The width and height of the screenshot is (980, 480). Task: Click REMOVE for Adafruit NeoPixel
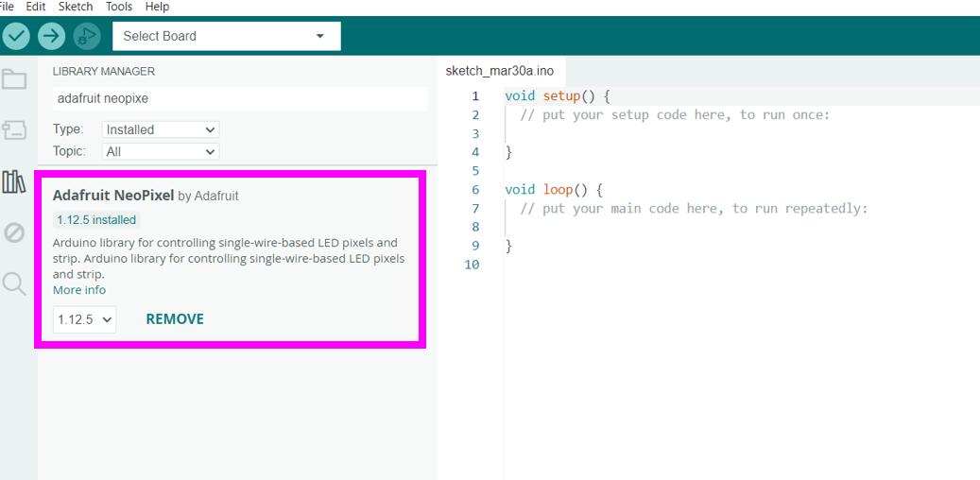click(175, 319)
